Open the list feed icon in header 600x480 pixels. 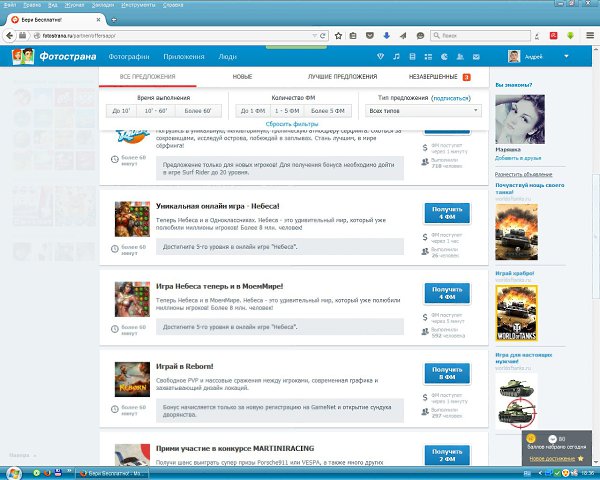[428, 57]
